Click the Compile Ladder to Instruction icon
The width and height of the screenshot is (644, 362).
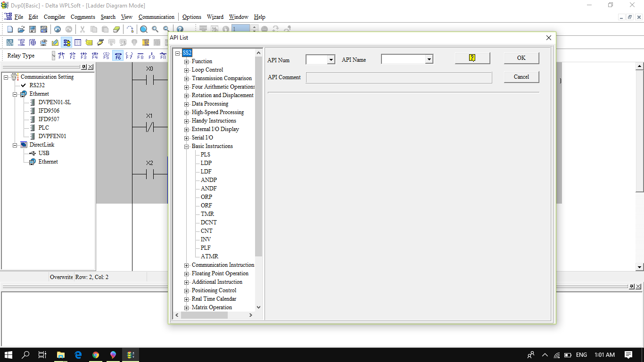click(x=9, y=42)
